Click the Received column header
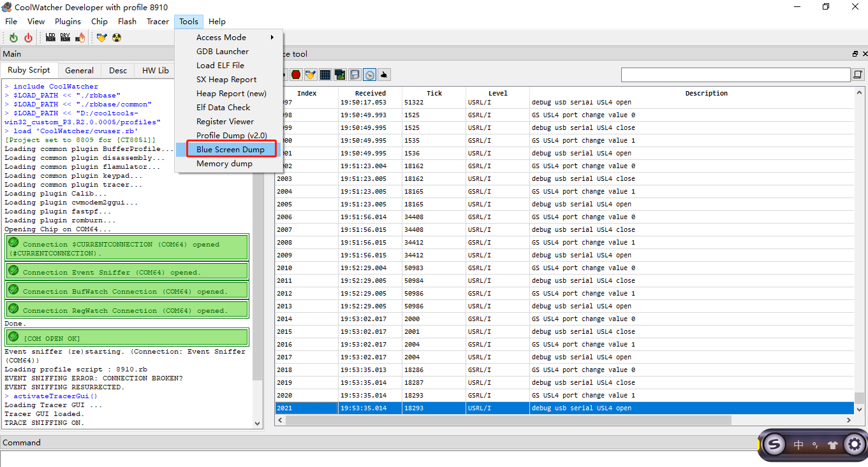Image resolution: width=868 pixels, height=467 pixels. (371, 93)
